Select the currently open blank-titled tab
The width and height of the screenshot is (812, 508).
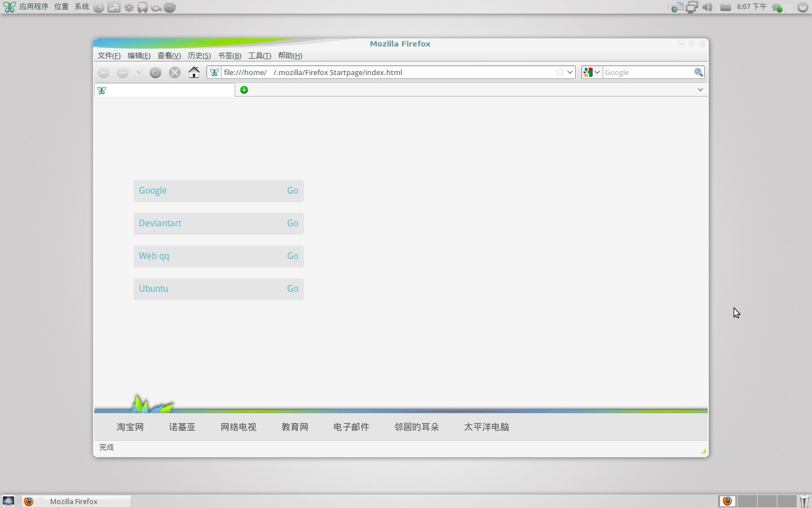tap(165, 90)
